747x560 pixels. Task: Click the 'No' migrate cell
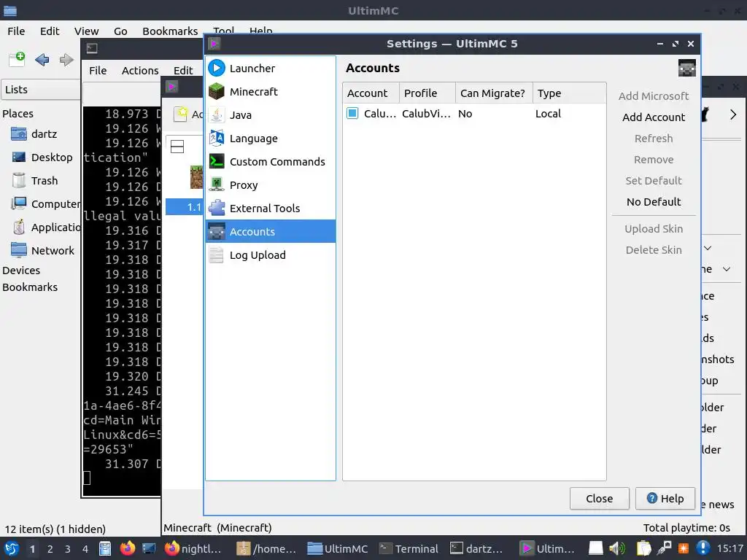465,114
